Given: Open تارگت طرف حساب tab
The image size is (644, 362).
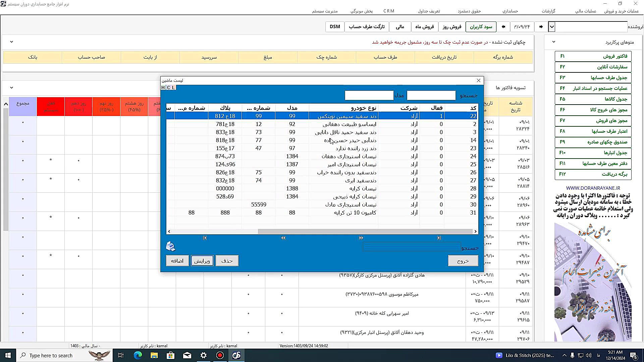Looking at the screenshot, I should pyautogui.click(x=367, y=27).
